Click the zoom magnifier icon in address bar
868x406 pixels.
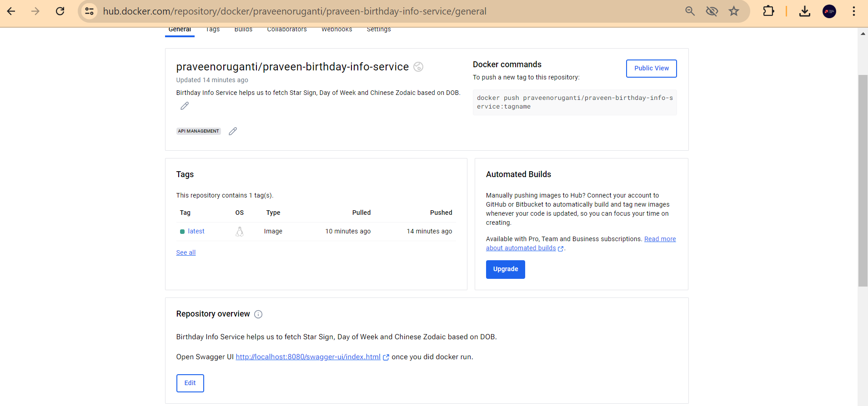690,11
